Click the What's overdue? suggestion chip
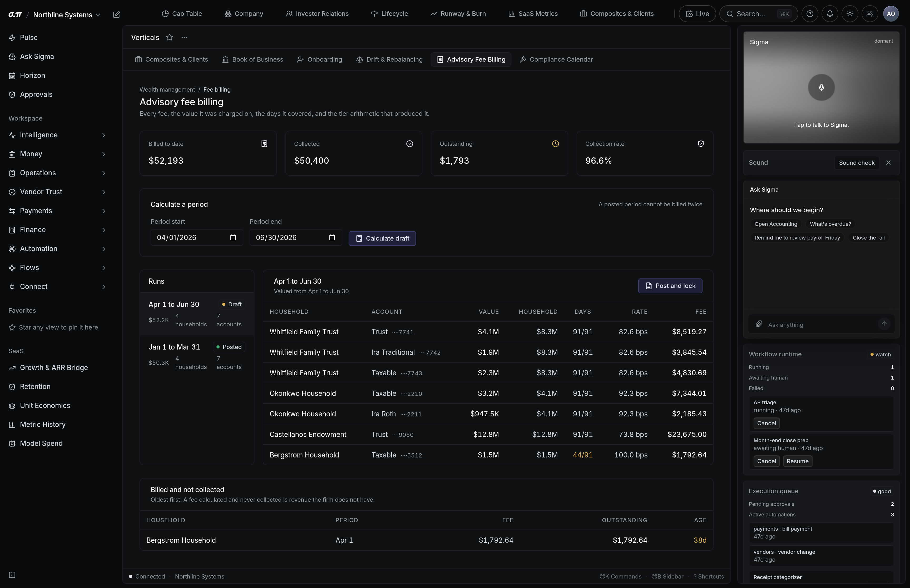Image resolution: width=910 pixels, height=588 pixels. click(830, 224)
